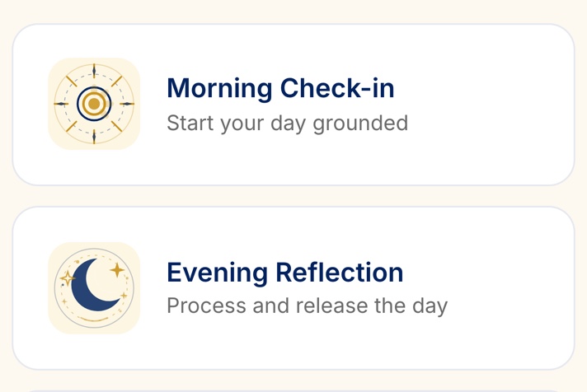Select the "Start your day grounded" subtitle
587x392 pixels.
(287, 124)
